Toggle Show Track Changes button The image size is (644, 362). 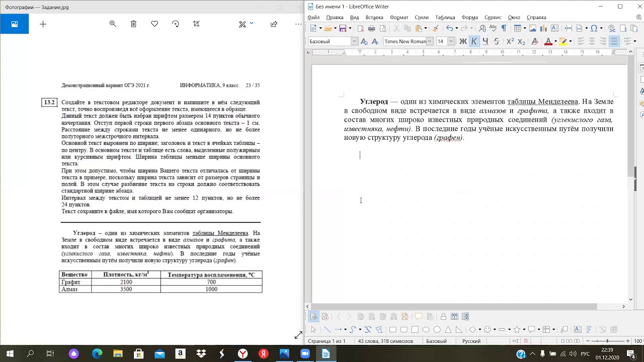(x=313, y=316)
